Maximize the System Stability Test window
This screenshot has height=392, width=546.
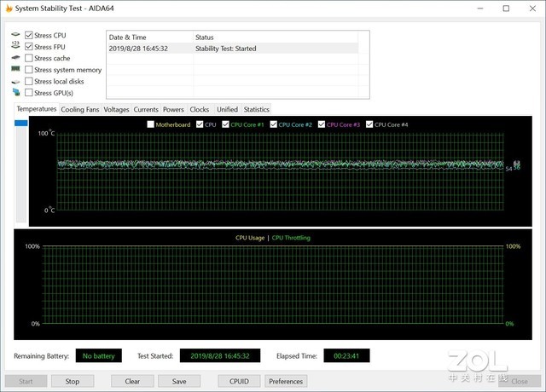click(x=506, y=9)
